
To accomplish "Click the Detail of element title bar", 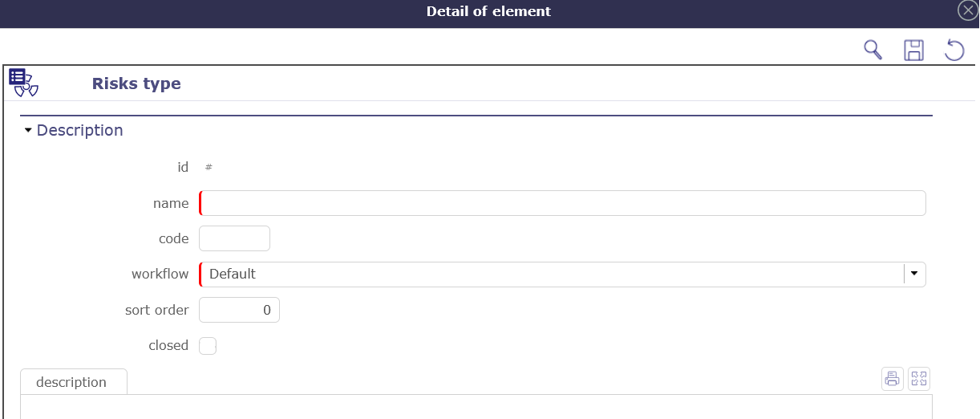I will 488,11.
